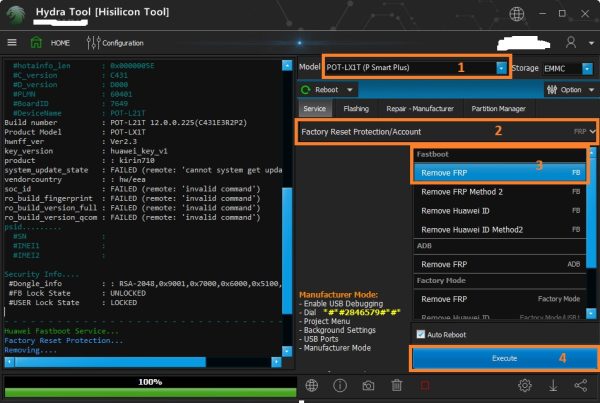Image resolution: width=600 pixels, height=403 pixels.
Task: Click the download arrow icon
Action: pyautogui.click(x=553, y=385)
